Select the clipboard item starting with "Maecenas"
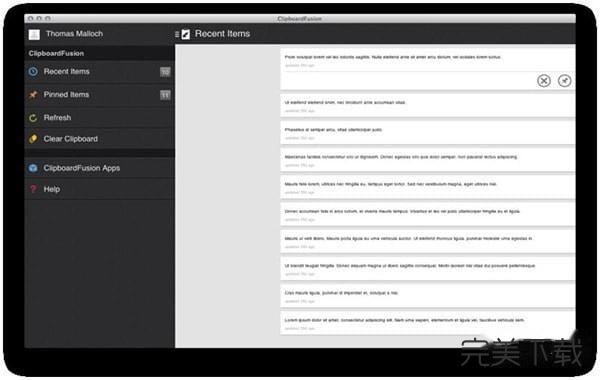600x380 pixels. click(x=428, y=160)
